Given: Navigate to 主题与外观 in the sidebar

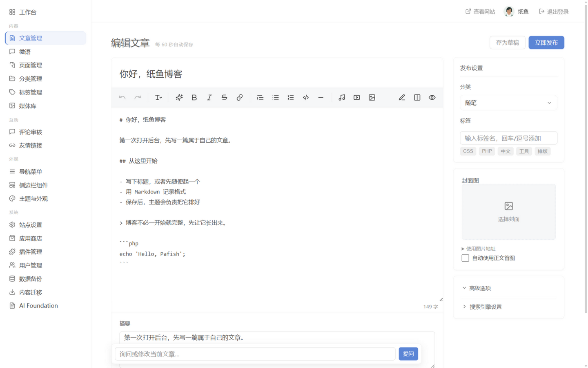Looking at the screenshot, I should pos(45,199).
